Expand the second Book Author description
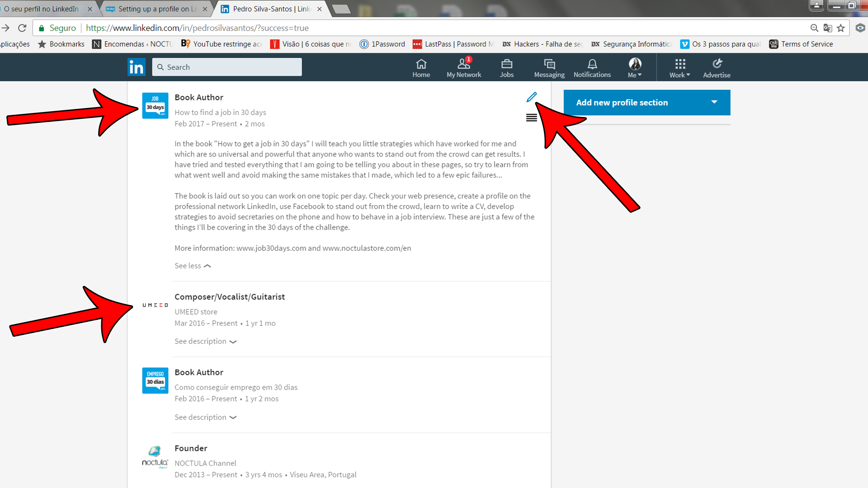Screen dimensions: 868x488 pyautogui.click(x=205, y=417)
